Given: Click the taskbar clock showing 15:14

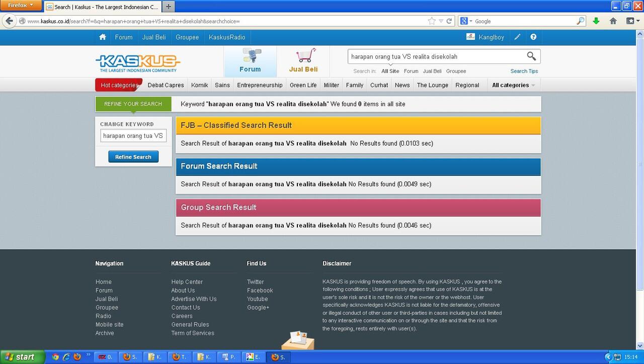Looking at the screenshot, I should 631,357.
